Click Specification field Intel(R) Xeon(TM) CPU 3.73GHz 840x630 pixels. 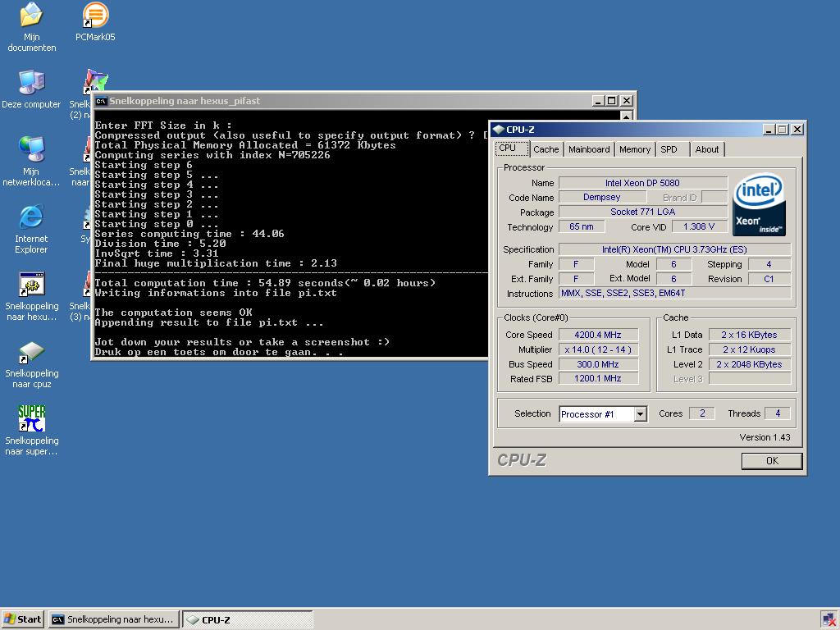674,249
